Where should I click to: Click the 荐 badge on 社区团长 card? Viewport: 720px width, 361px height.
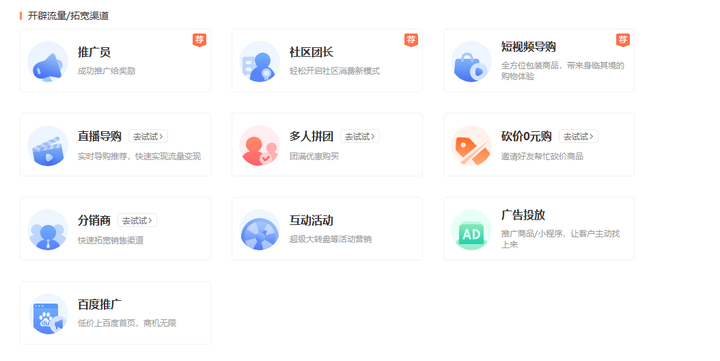(411, 40)
